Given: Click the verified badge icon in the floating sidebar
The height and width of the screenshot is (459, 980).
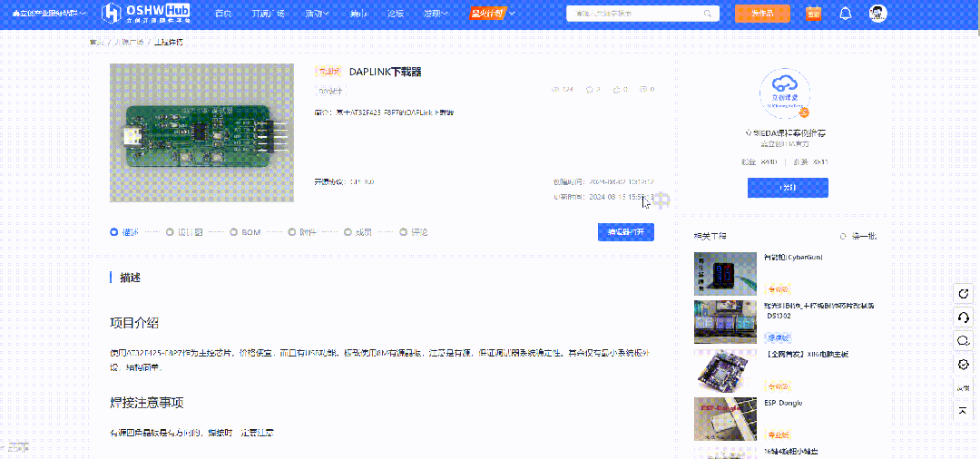Looking at the screenshot, I should tap(964, 364).
